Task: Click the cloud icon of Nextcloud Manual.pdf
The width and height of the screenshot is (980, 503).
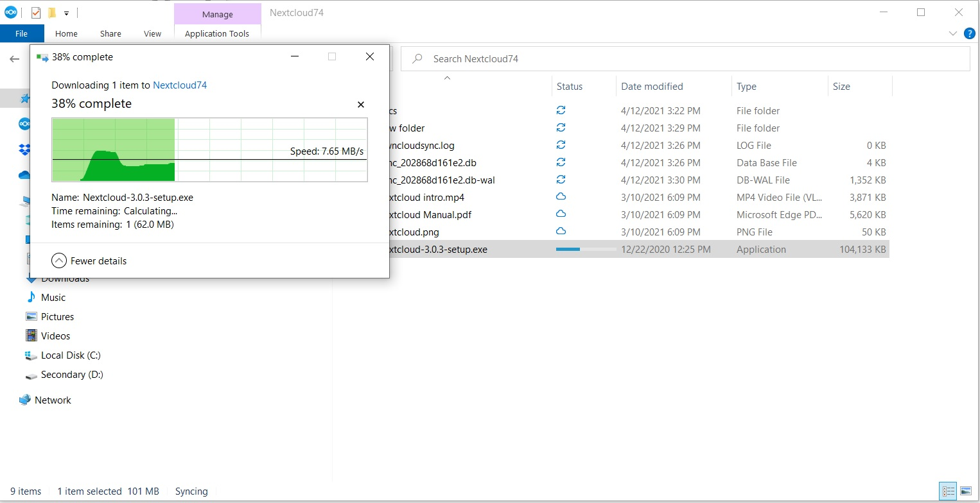Action: pyautogui.click(x=561, y=214)
